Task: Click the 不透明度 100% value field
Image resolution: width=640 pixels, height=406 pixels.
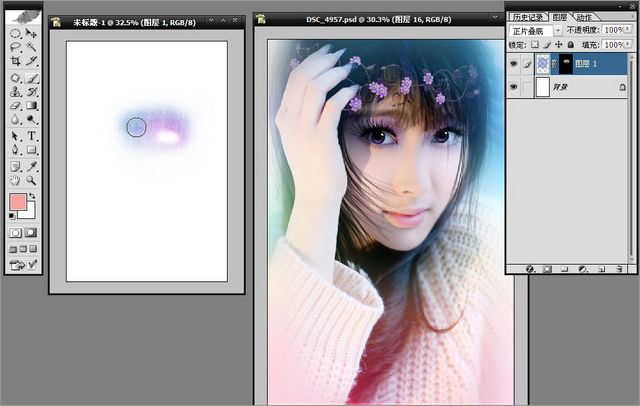Action: pos(613,30)
